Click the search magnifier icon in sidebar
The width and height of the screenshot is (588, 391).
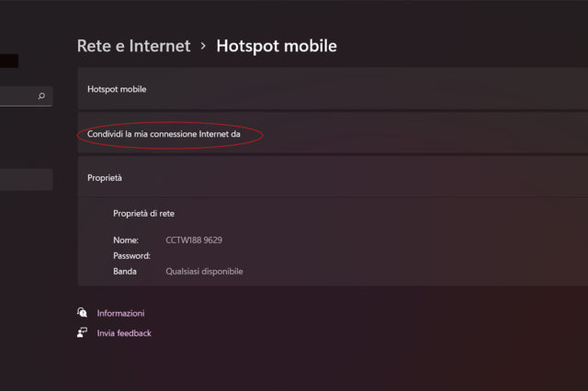[41, 95]
